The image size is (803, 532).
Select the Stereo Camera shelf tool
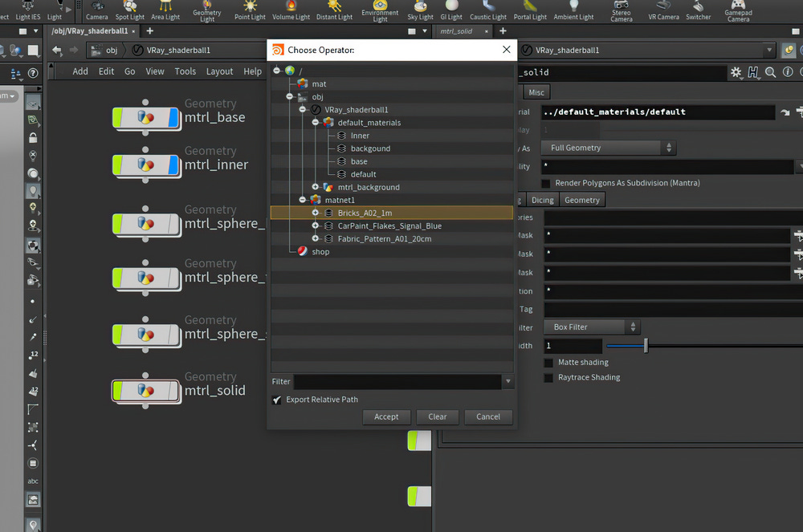[622, 11]
